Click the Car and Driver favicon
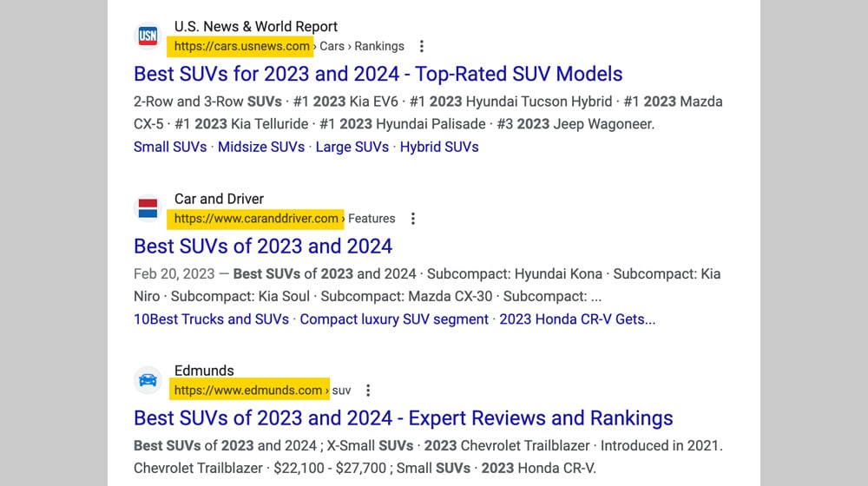This screenshot has width=868, height=486. point(148,208)
